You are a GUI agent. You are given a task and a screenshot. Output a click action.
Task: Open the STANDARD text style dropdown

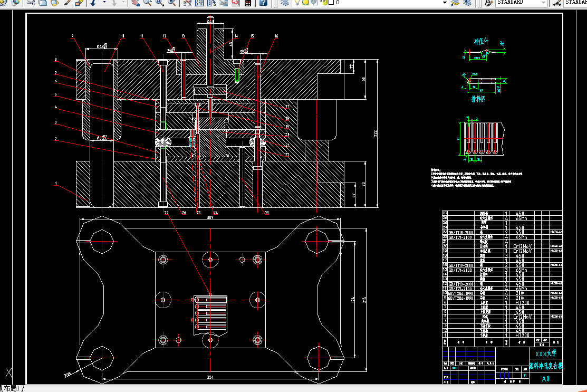(x=522, y=3)
